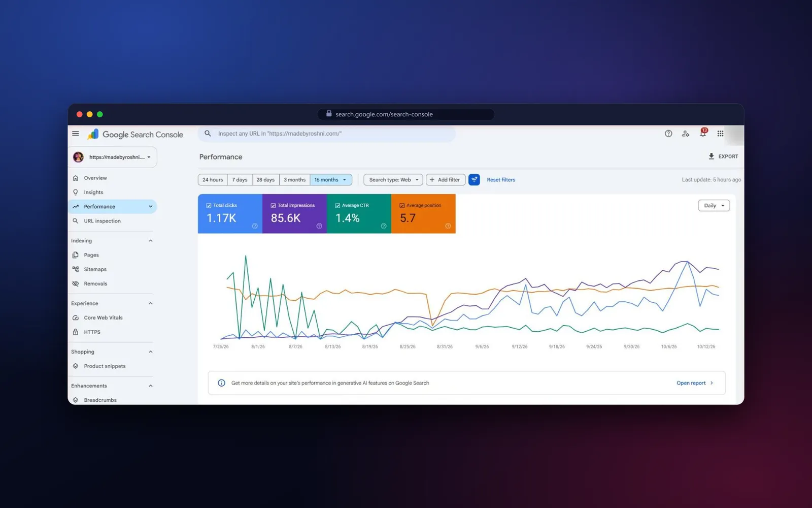Click the Total clicks help icon
The image size is (812, 508).
[255, 226]
